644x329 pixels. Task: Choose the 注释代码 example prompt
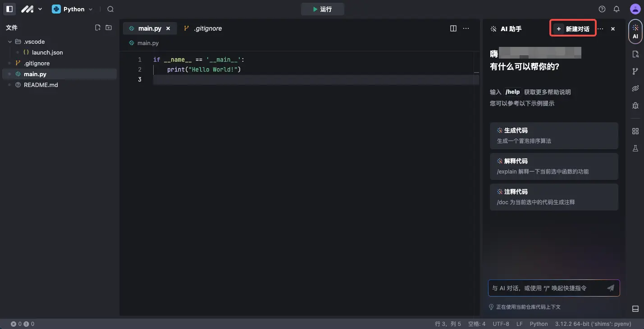[x=554, y=196]
